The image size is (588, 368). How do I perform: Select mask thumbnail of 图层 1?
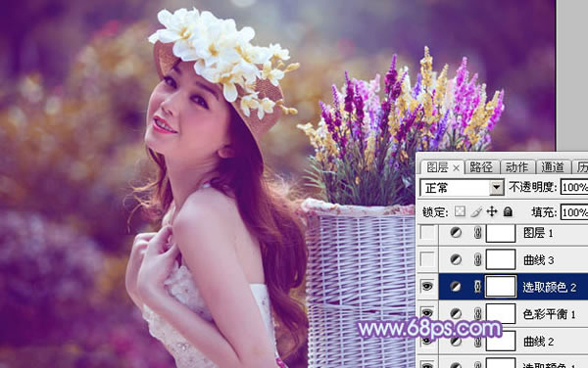[x=501, y=233]
